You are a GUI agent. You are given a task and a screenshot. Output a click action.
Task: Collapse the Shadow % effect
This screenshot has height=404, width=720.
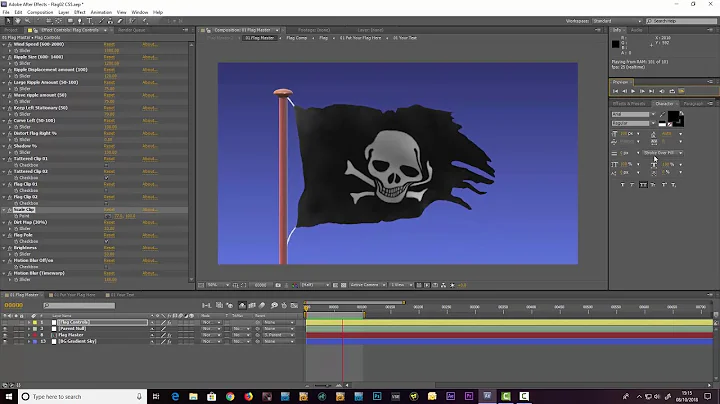pyautogui.click(x=4, y=146)
